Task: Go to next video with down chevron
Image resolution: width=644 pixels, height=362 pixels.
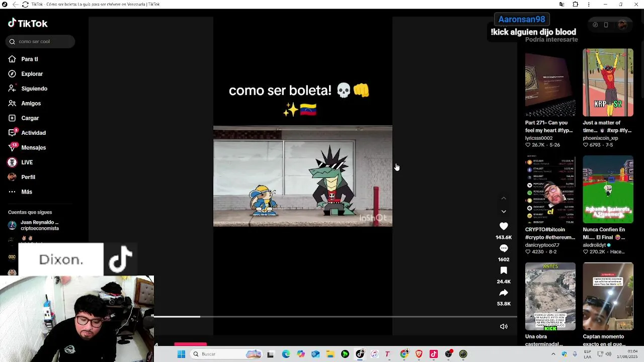Action: pos(504,212)
